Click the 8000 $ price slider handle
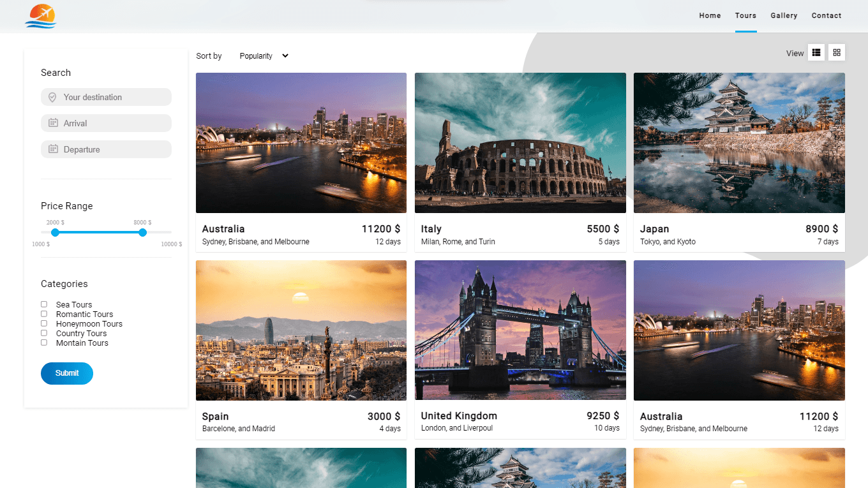 click(x=142, y=232)
